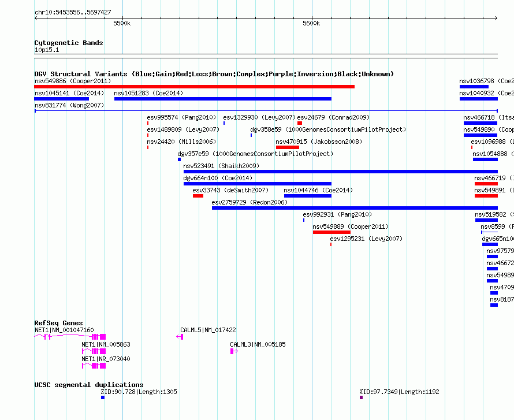This screenshot has height=420, width=514.
Task: Click the NET1|NM_001047160 gene model glyph
Action: 70,337
